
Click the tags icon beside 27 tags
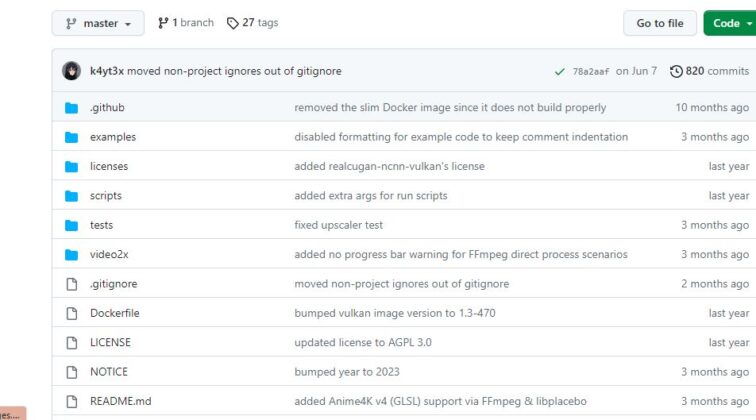(x=232, y=23)
